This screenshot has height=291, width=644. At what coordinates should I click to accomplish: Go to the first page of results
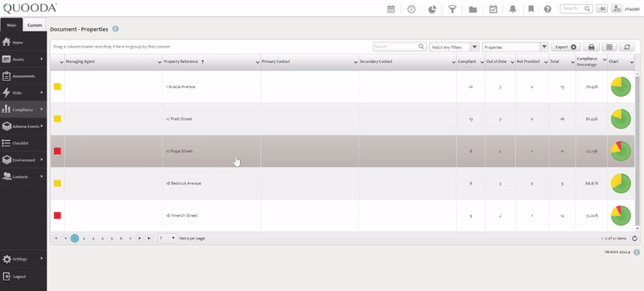pyautogui.click(x=56, y=238)
